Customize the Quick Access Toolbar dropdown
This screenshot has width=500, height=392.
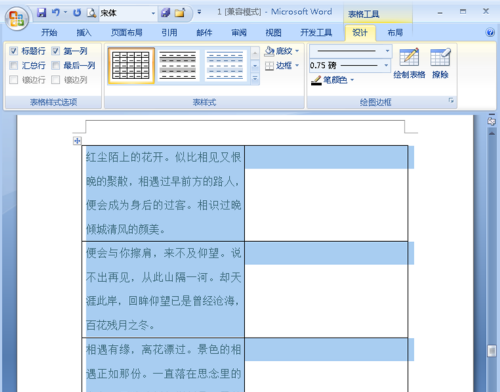tap(199, 12)
